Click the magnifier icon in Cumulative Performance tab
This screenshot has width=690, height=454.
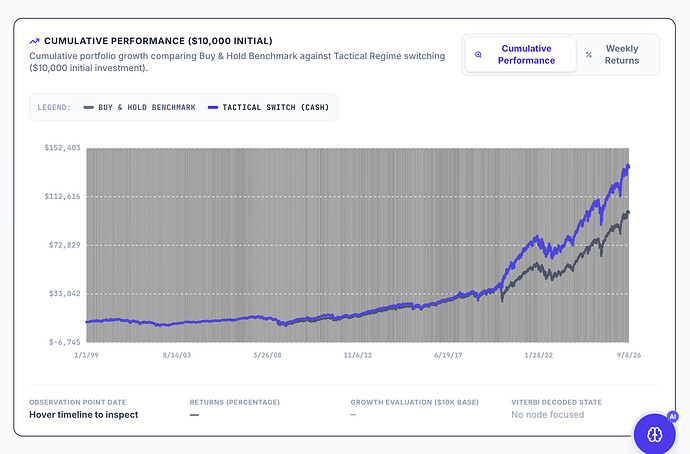point(478,55)
